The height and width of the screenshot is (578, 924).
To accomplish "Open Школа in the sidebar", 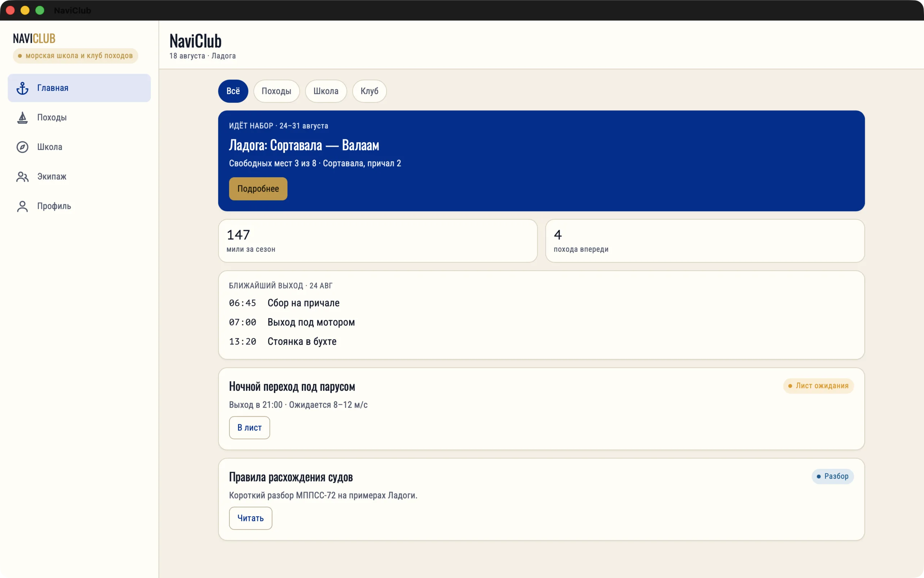I will (79, 147).
